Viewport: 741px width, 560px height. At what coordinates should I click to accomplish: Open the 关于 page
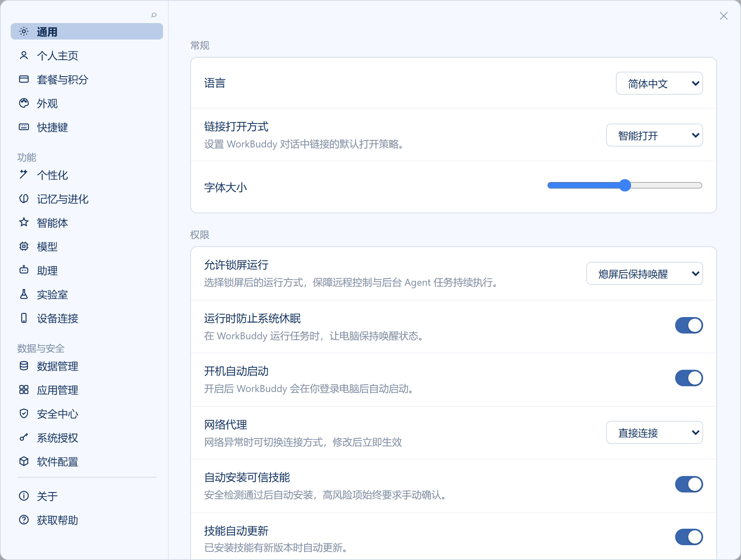[x=87, y=496]
